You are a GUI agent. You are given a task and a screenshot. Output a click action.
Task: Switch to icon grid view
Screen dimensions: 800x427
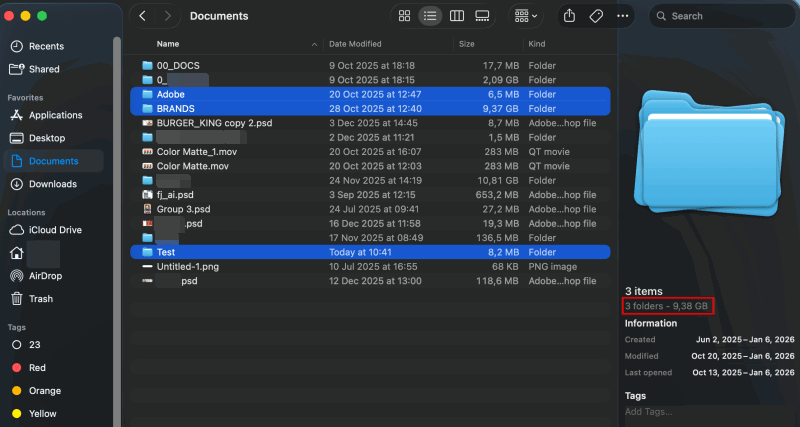(405, 16)
